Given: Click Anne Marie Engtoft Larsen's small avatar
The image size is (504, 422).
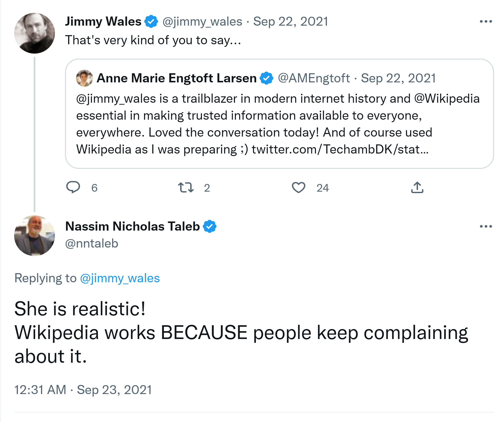Looking at the screenshot, I should [x=84, y=78].
